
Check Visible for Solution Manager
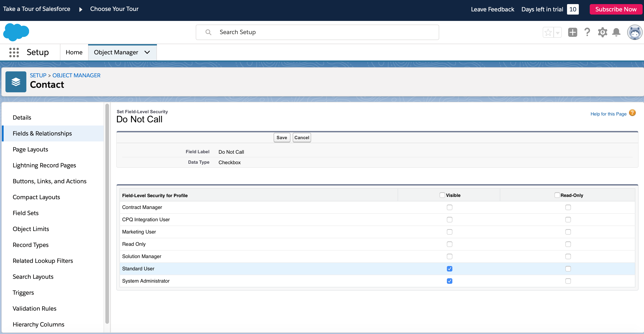tap(449, 256)
